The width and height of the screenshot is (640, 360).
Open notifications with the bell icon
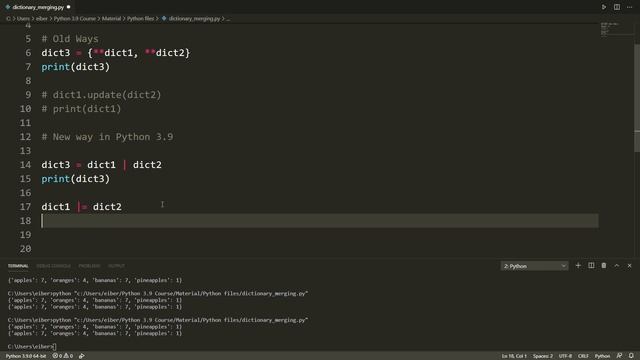[631, 356]
